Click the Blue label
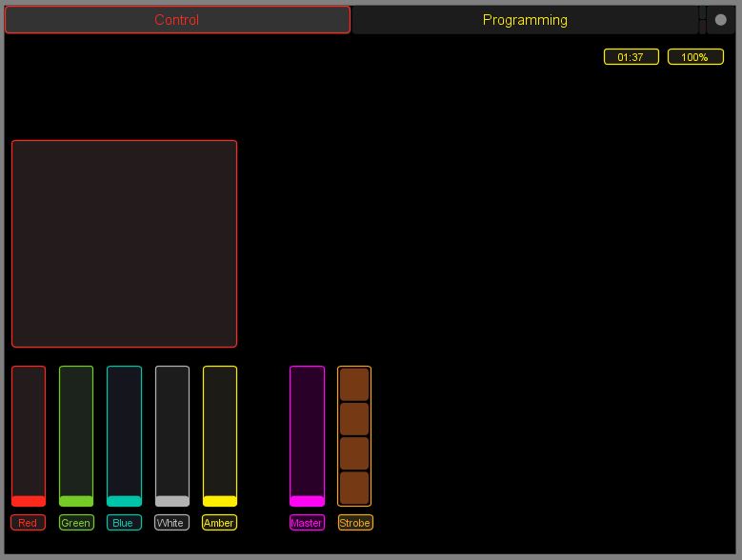The width and height of the screenshot is (742, 560). (x=124, y=523)
